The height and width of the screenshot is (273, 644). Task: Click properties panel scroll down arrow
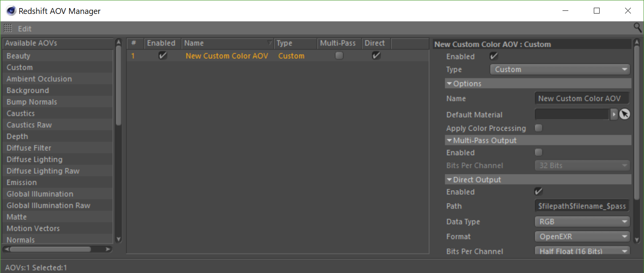click(637, 240)
